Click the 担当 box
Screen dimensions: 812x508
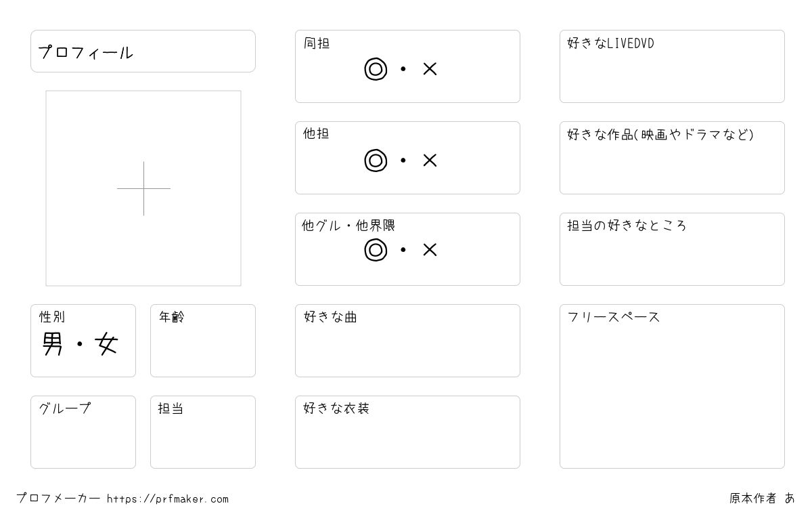point(203,432)
